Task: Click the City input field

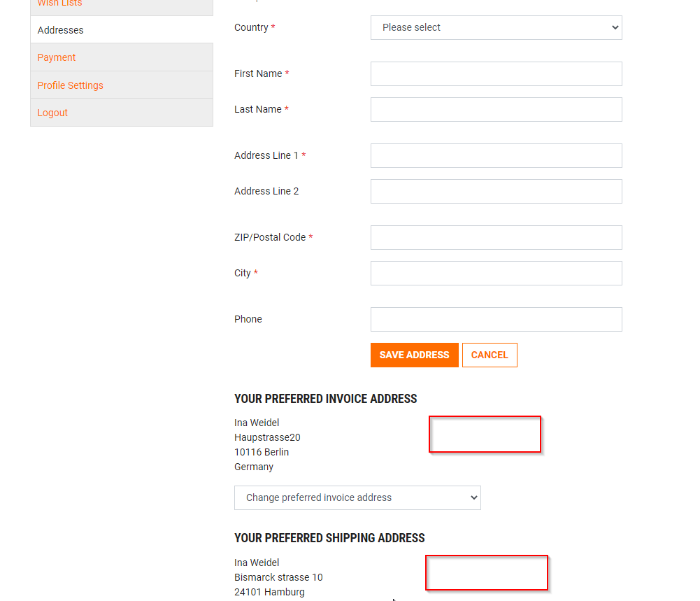Action: pos(496,273)
